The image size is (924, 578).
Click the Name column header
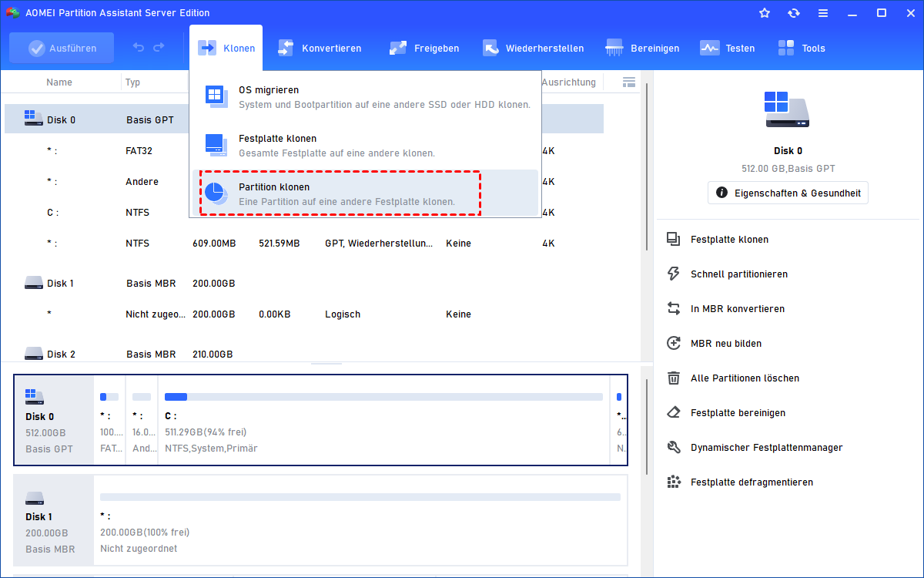(59, 82)
